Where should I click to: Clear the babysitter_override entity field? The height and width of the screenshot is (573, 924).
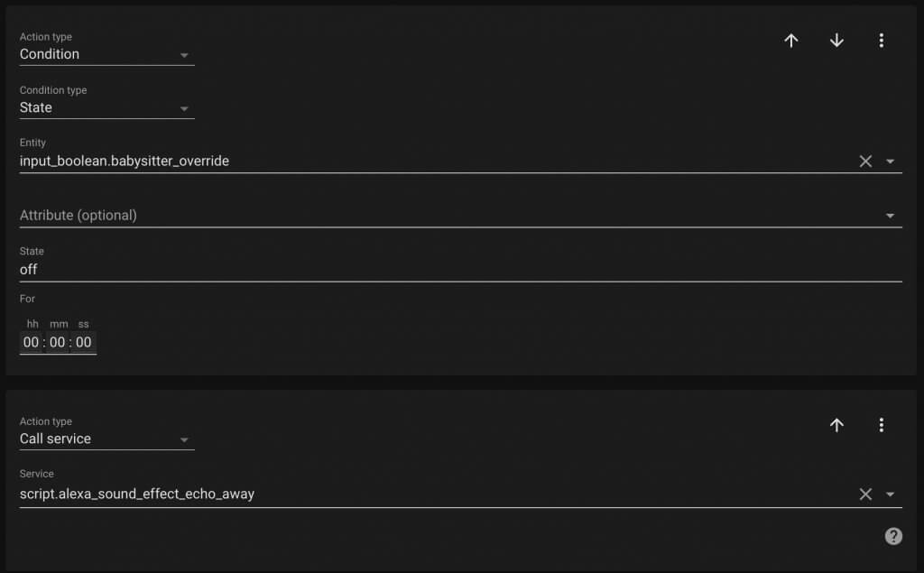865,162
